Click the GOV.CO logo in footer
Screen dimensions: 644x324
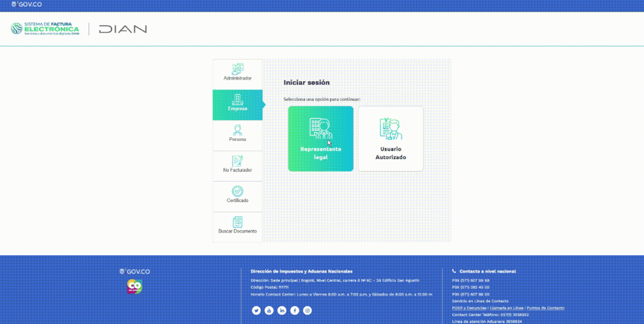135,271
